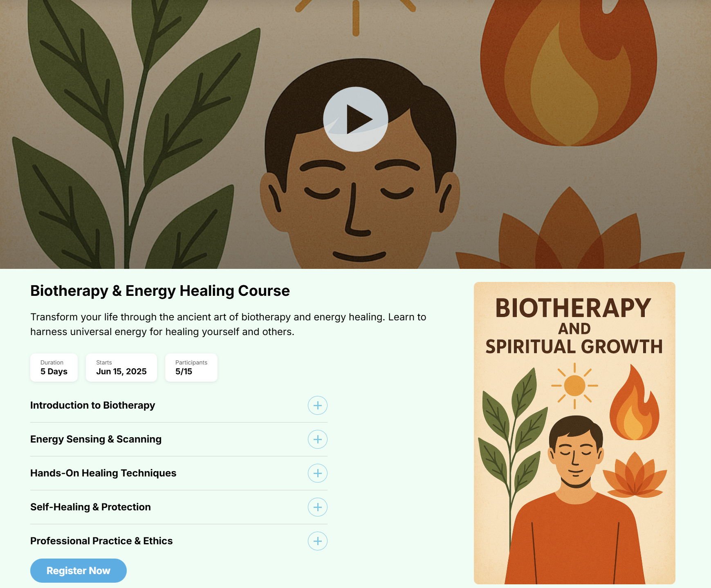This screenshot has height=588, width=711.
Task: Click the Register Now button
Action: pyautogui.click(x=79, y=570)
